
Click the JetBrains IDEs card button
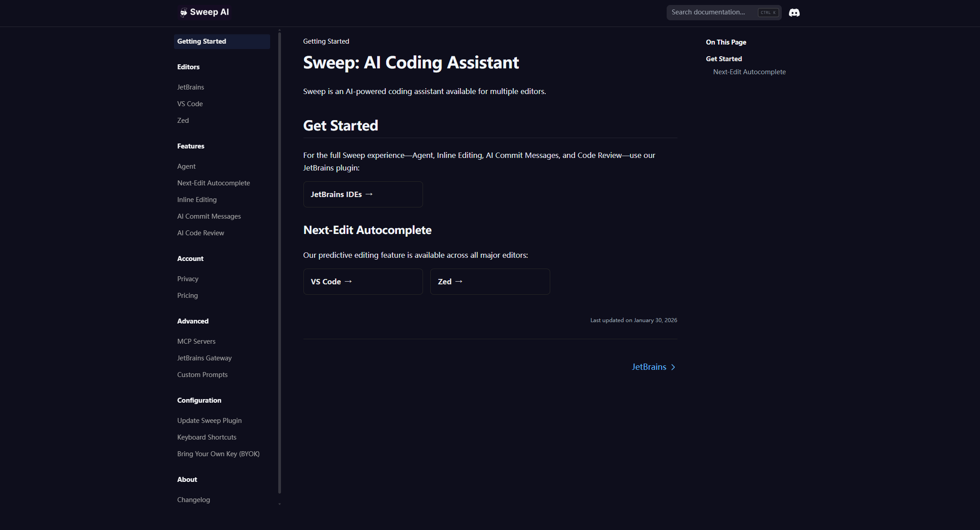[363, 194]
